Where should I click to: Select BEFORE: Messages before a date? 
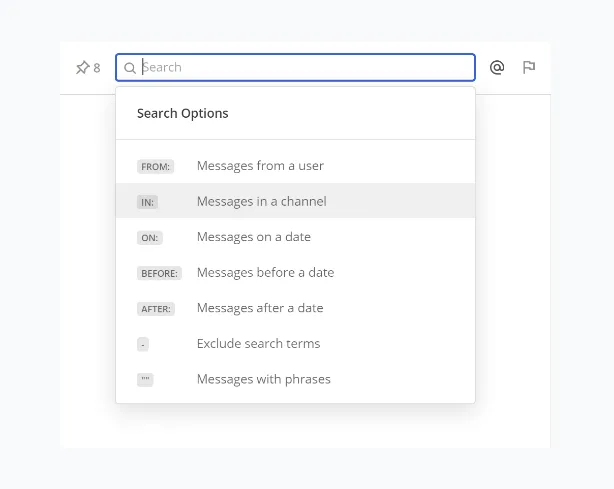pyautogui.click(x=295, y=272)
